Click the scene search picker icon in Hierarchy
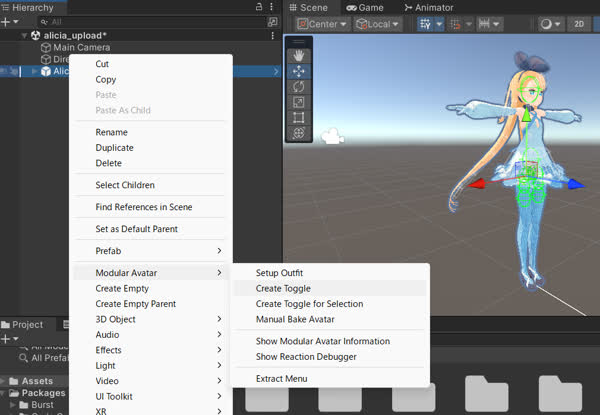This screenshot has height=415, width=600. point(273,21)
